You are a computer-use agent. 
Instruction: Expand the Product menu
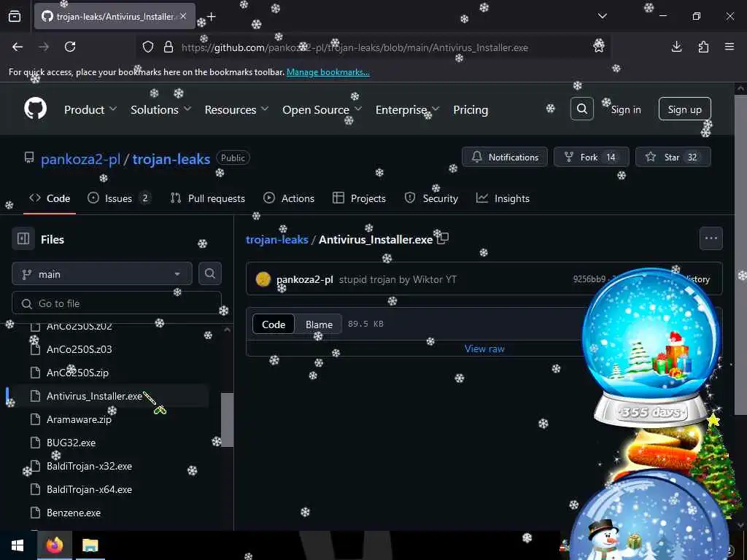point(90,109)
